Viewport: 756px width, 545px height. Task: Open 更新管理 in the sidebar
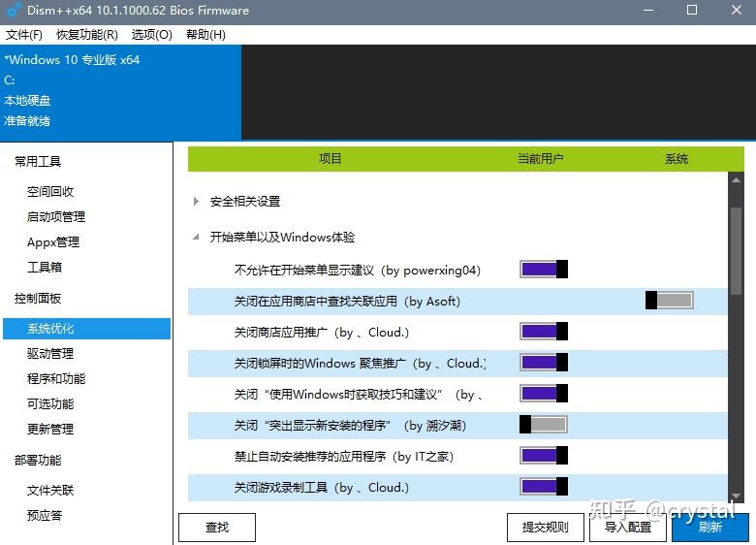(x=50, y=429)
